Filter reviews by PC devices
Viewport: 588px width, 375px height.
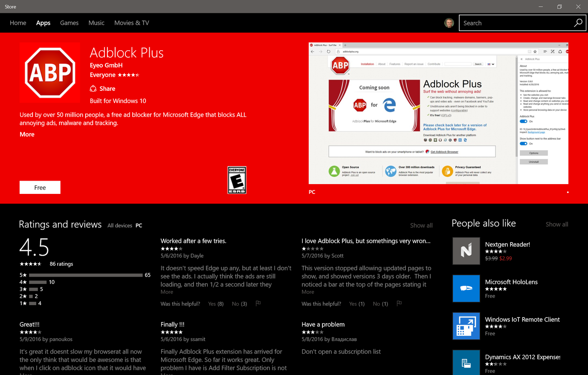pyautogui.click(x=138, y=225)
